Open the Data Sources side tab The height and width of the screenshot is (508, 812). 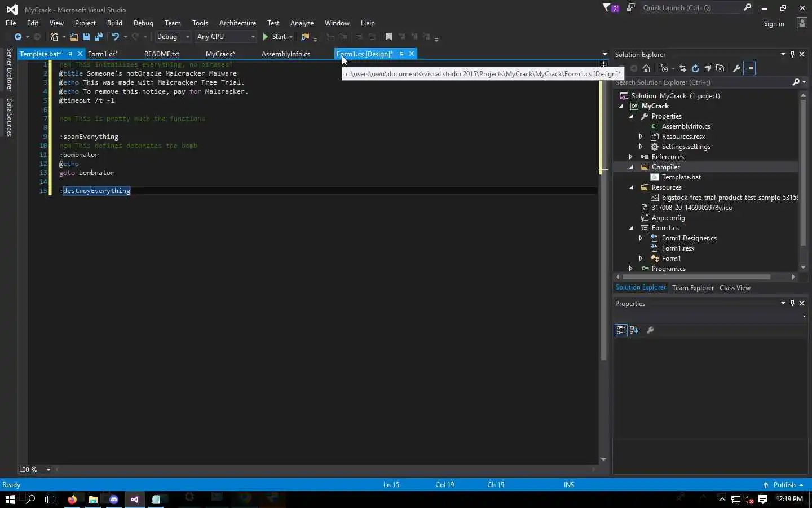tap(9, 117)
